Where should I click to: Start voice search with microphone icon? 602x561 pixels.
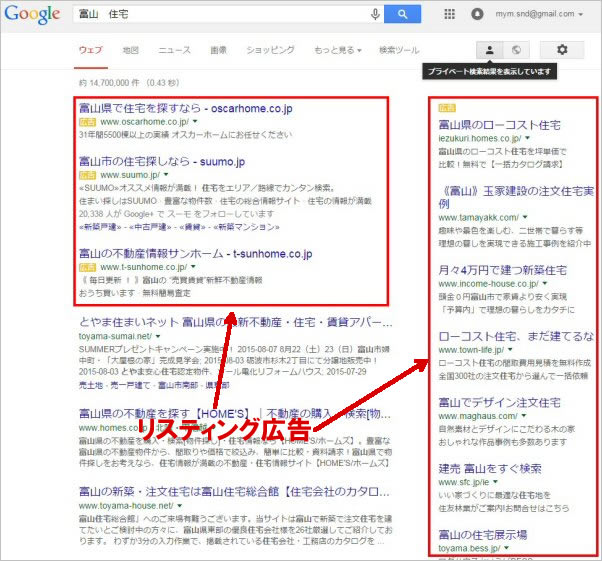(375, 14)
